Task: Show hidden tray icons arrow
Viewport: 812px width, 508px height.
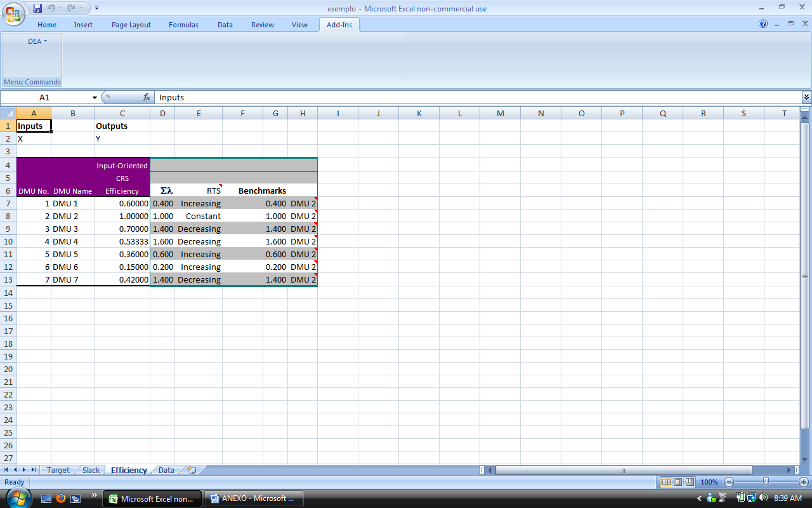Action: [x=700, y=498]
